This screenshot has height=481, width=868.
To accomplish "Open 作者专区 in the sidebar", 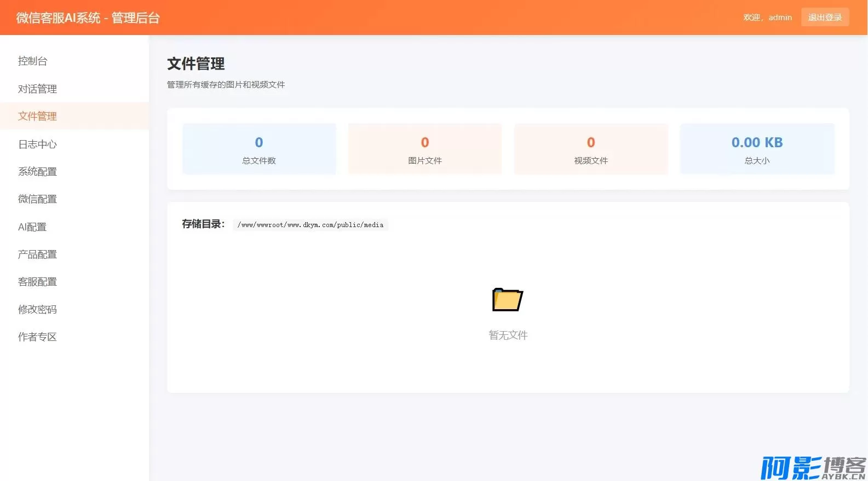I will coord(37,337).
